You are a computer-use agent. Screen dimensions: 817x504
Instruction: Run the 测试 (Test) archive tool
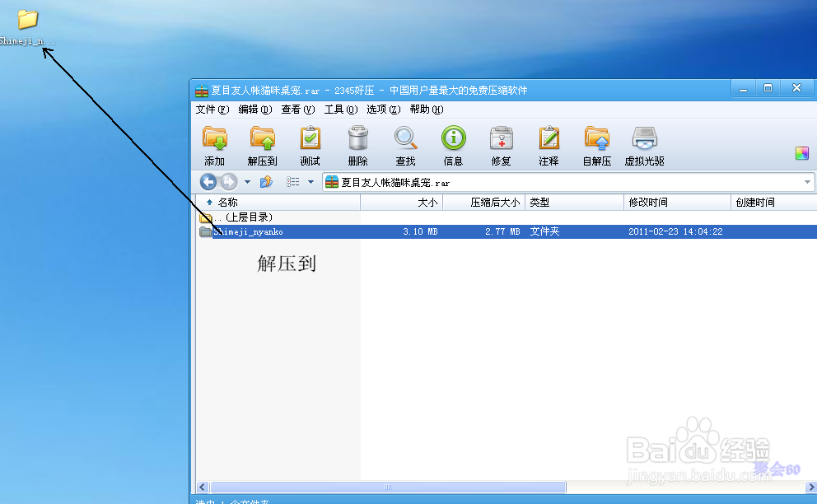[310, 146]
